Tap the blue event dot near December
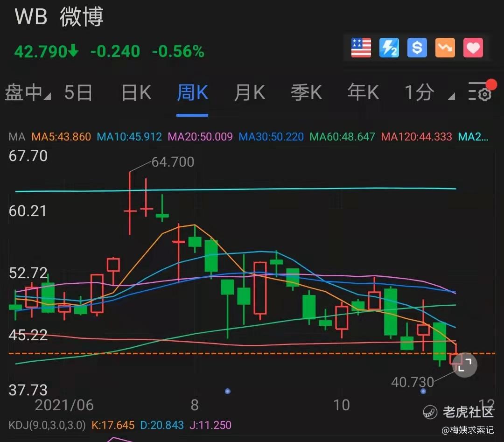The image size is (504, 442). click(423, 391)
